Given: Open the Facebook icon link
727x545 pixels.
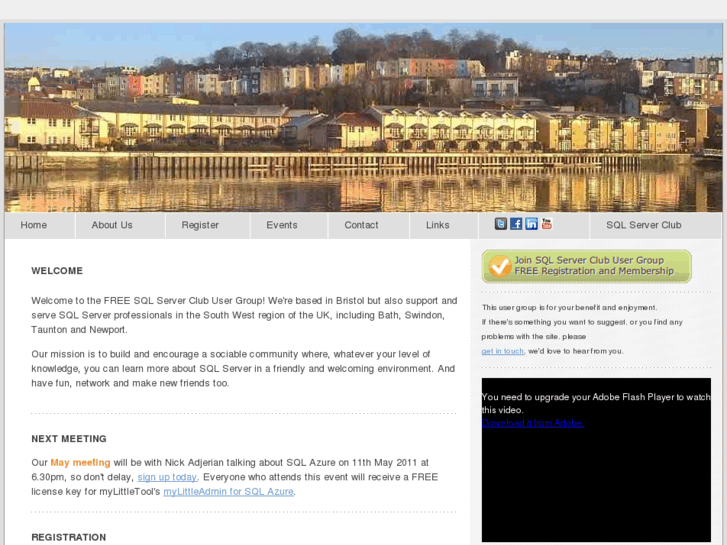Looking at the screenshot, I should [516, 224].
